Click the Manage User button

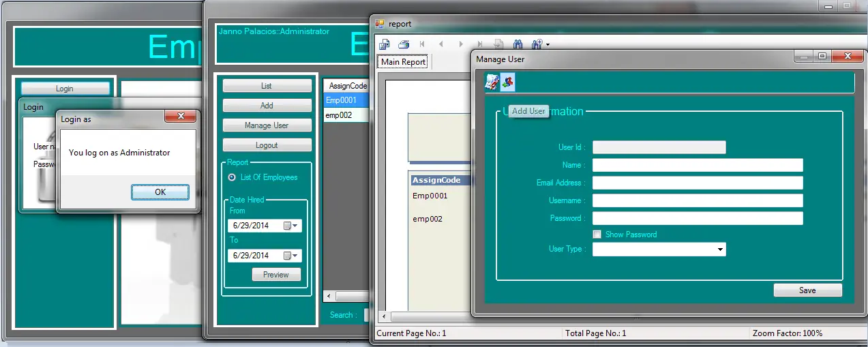click(267, 125)
